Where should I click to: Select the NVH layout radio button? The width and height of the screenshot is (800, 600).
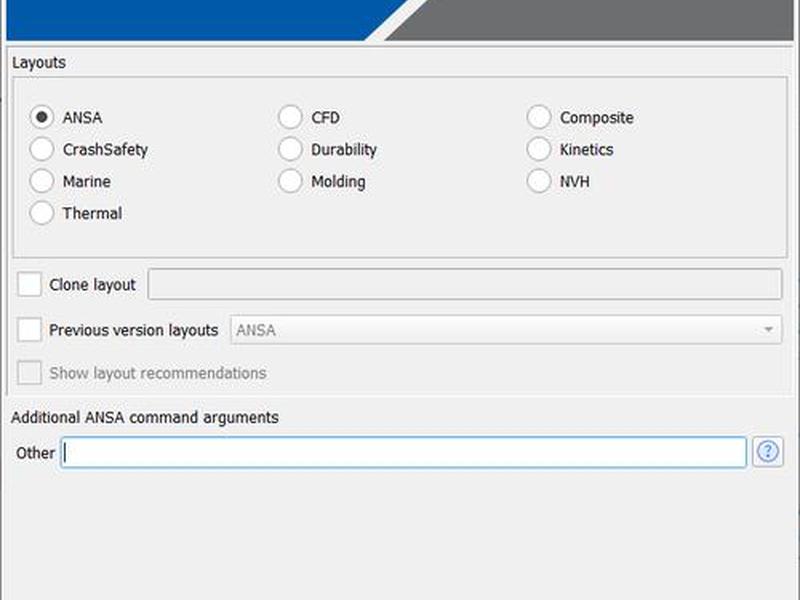pyautogui.click(x=539, y=181)
